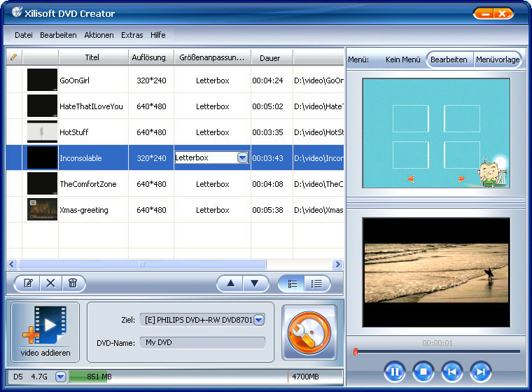Click the Titel column header
This screenshot has width=532, height=392.
(92, 57)
